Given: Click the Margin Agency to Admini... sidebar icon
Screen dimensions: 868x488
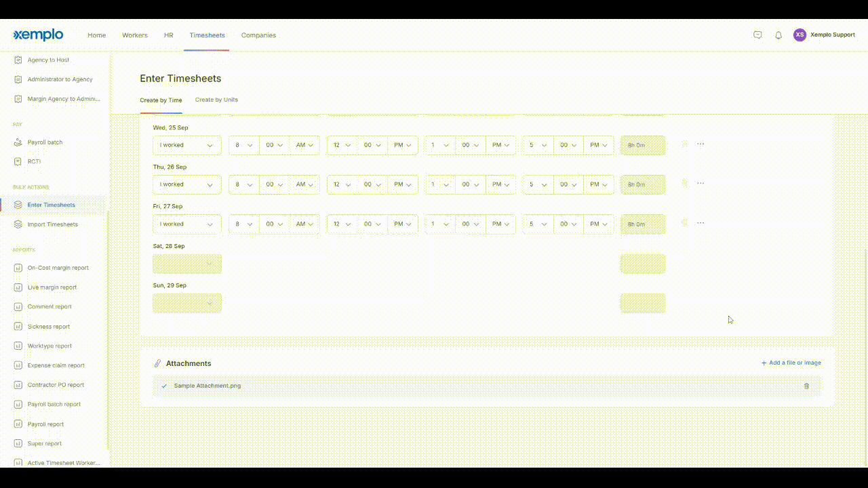Looking at the screenshot, I should click(18, 99).
